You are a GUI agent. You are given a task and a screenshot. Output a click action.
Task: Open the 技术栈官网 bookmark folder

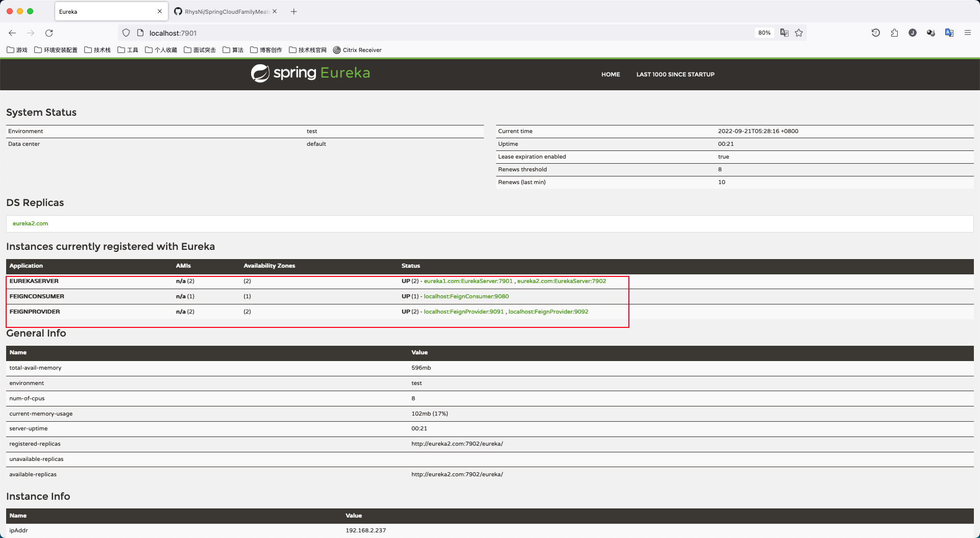[x=308, y=50]
